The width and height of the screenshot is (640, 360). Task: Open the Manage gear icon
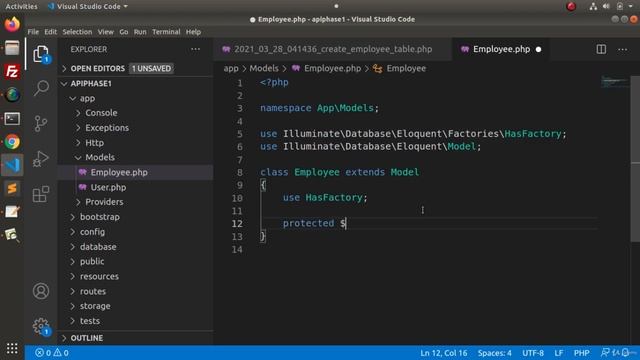point(41,326)
